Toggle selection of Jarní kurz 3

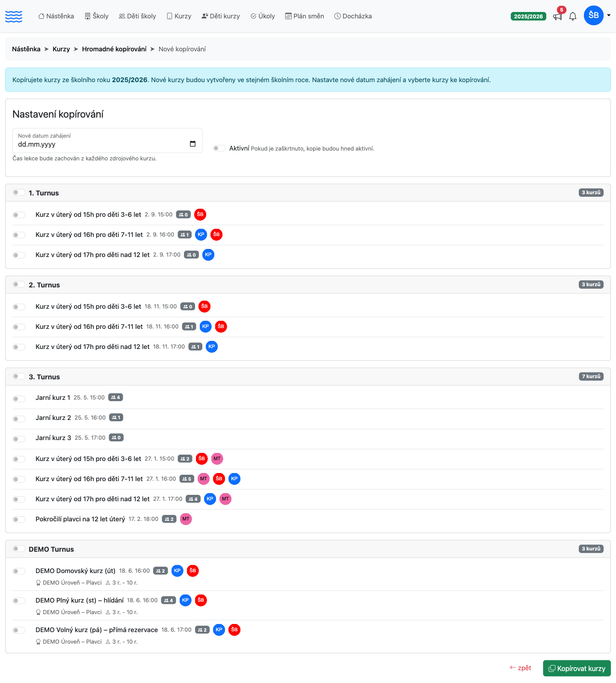(x=19, y=439)
